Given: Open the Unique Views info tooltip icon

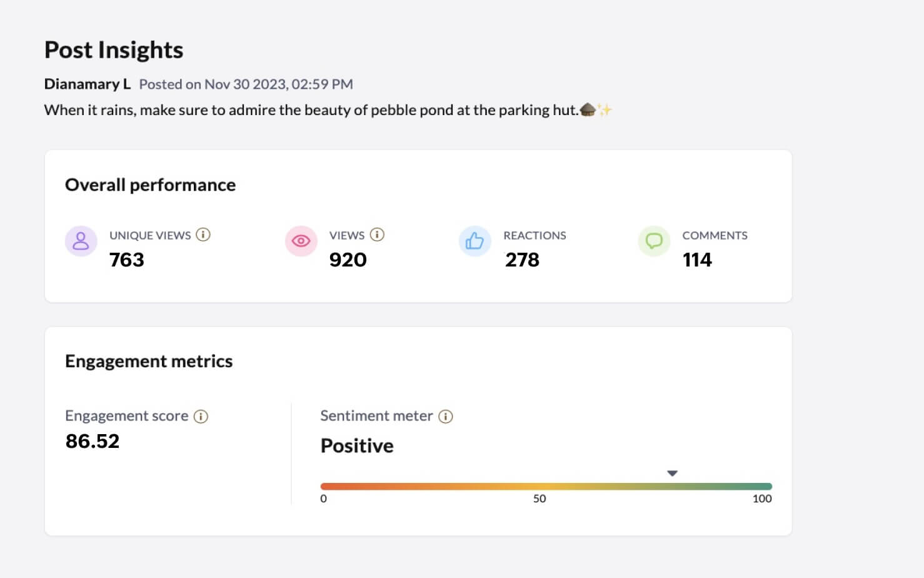Looking at the screenshot, I should [x=203, y=235].
